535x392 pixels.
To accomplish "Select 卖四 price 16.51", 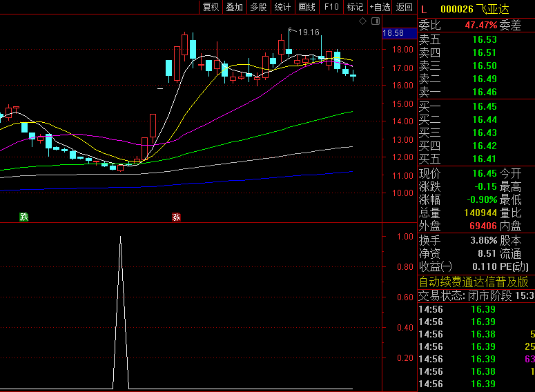I will pyautogui.click(x=484, y=52).
